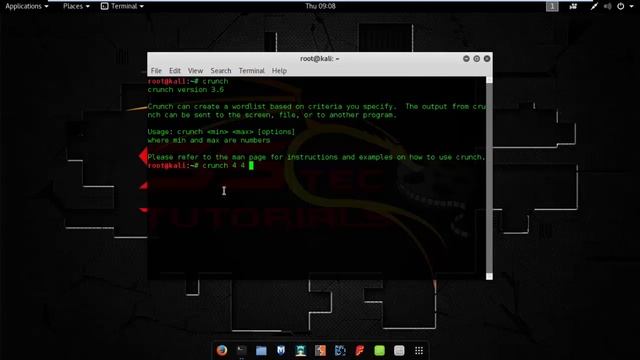Launch Metasploit from the dock
This screenshot has height=360, width=640.
[281, 350]
